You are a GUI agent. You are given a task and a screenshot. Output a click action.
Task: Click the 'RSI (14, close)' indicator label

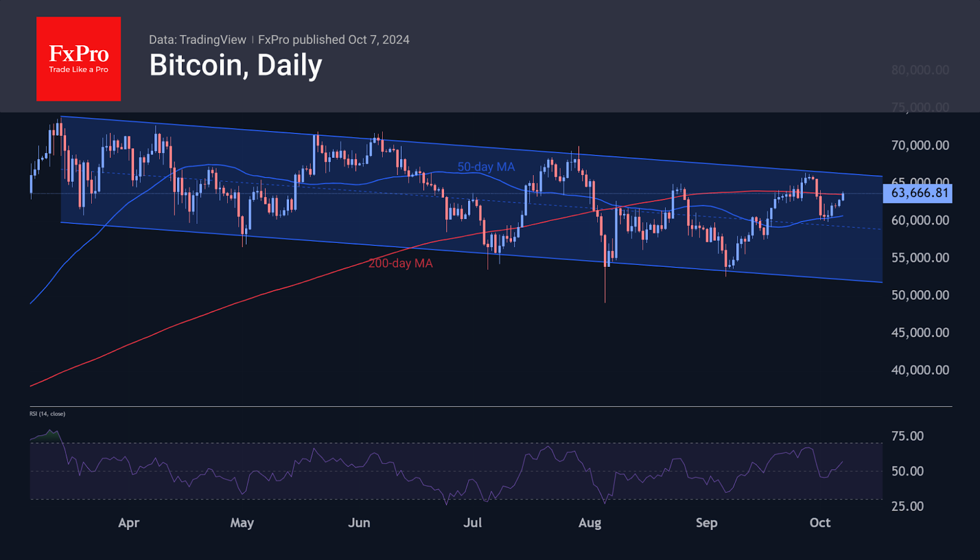pyautogui.click(x=47, y=414)
